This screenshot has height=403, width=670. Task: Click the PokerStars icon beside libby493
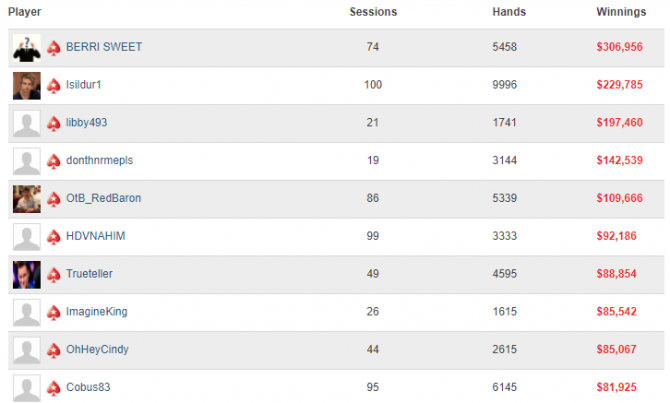[53, 124]
